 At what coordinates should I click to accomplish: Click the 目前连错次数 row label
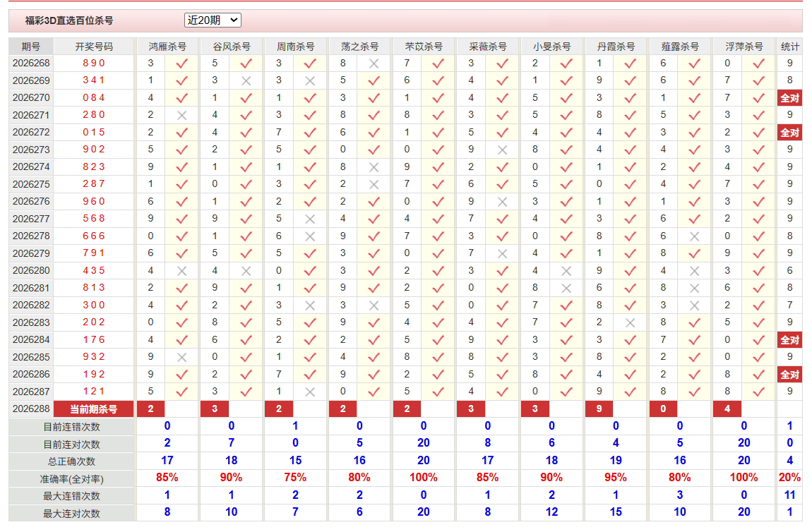[x=71, y=427]
